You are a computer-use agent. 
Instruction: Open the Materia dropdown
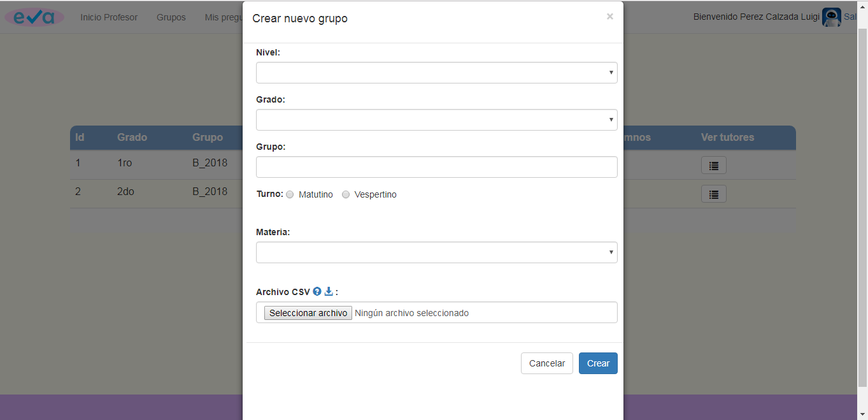[x=436, y=252]
